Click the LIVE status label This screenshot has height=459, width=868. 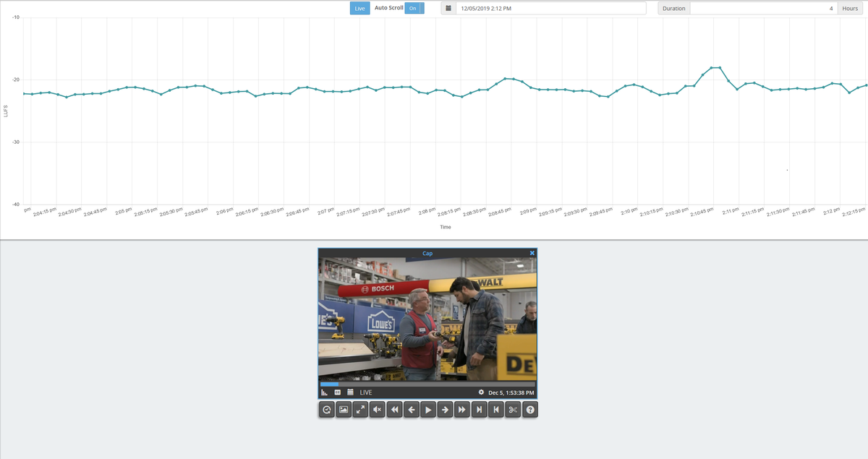365,392
